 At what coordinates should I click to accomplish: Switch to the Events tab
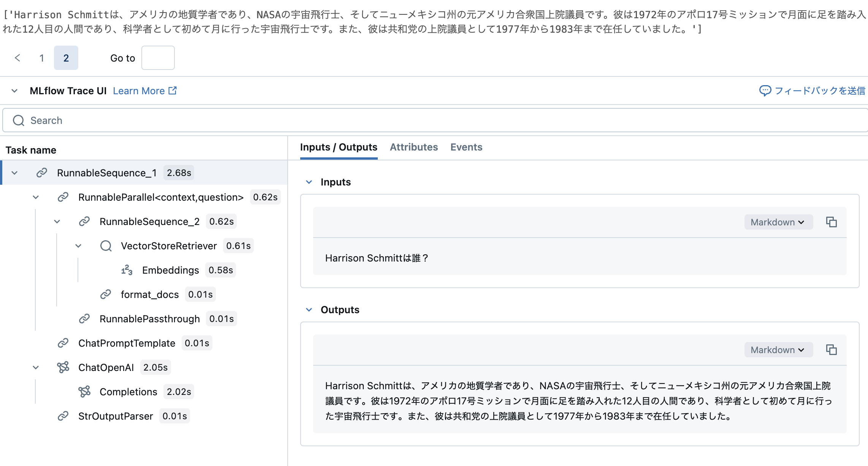466,147
